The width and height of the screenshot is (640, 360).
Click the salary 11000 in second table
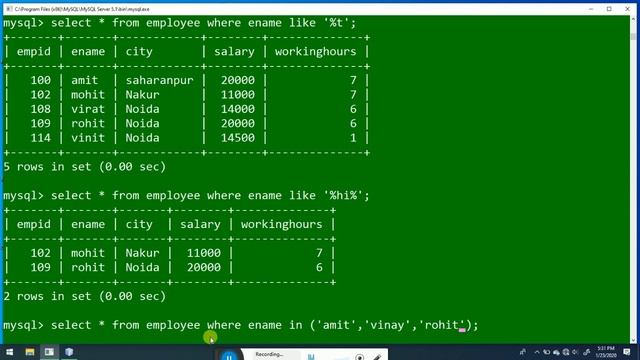pyautogui.click(x=204, y=253)
